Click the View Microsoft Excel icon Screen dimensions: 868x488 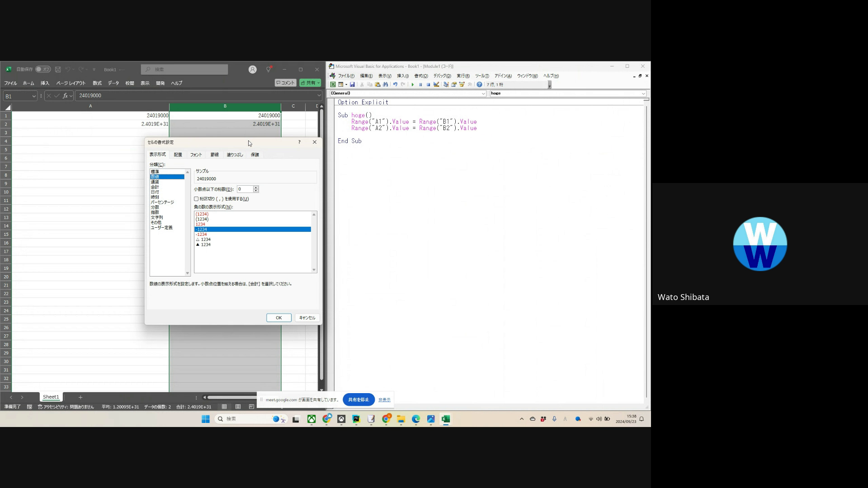click(333, 84)
